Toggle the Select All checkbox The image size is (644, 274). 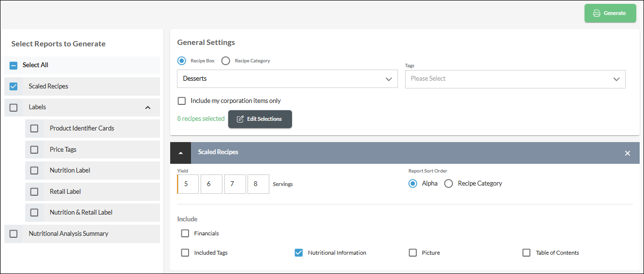[14, 65]
